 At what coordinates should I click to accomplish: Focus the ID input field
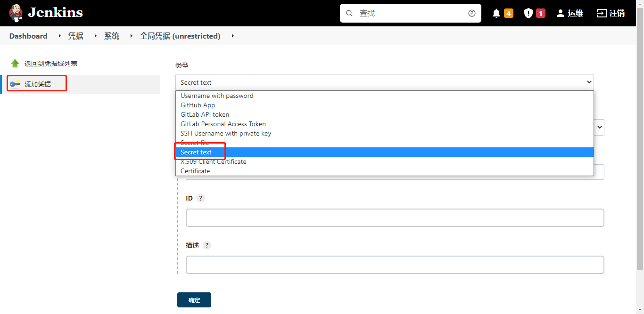pyautogui.click(x=395, y=218)
